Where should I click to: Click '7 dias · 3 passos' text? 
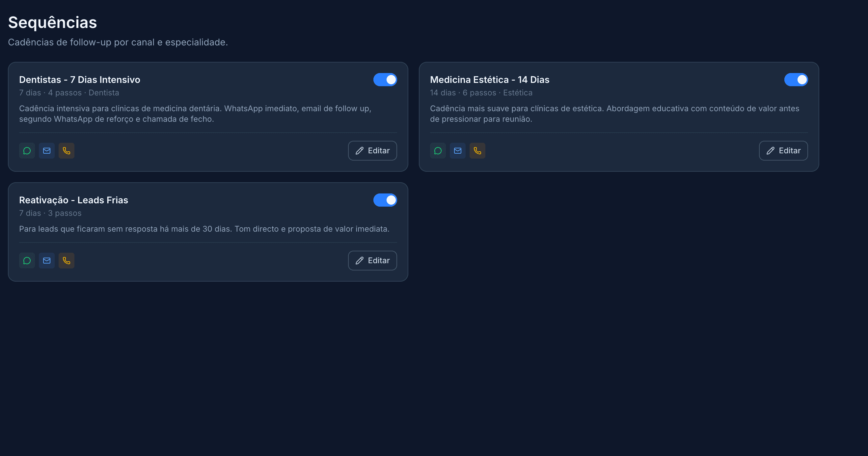50,213
